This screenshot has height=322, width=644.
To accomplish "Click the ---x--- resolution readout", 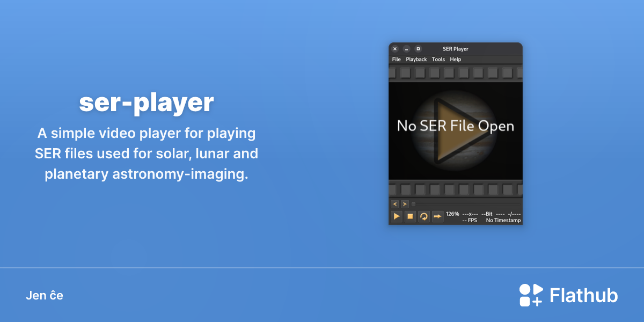I will tap(470, 214).
